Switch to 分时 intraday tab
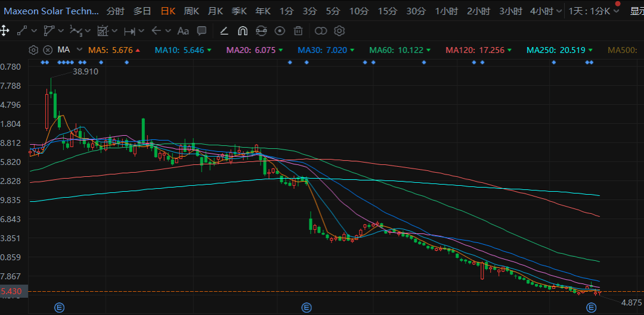644x315 pixels. pos(115,11)
